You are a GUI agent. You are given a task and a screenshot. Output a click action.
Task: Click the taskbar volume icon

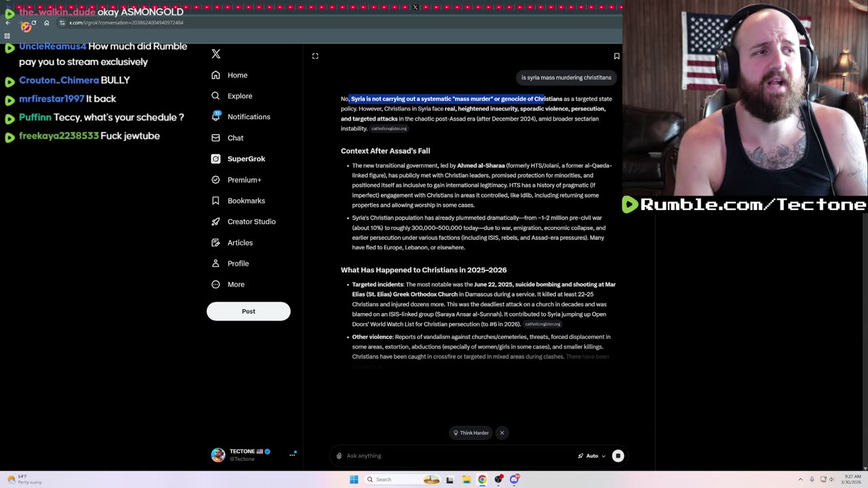coord(832,479)
